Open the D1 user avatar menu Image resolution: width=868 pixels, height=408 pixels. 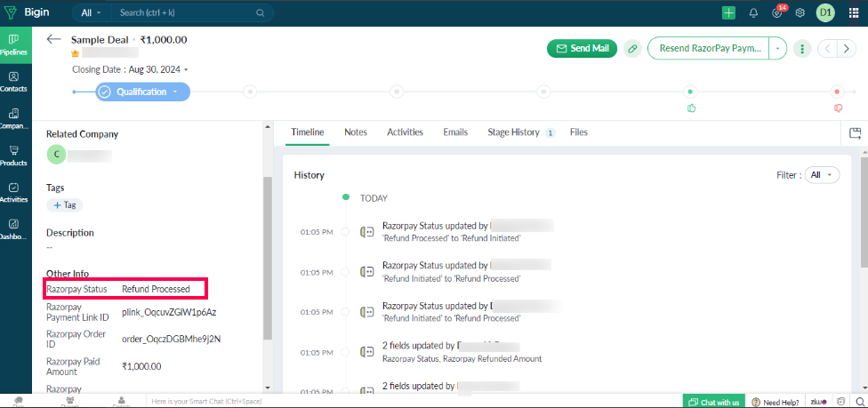824,12
